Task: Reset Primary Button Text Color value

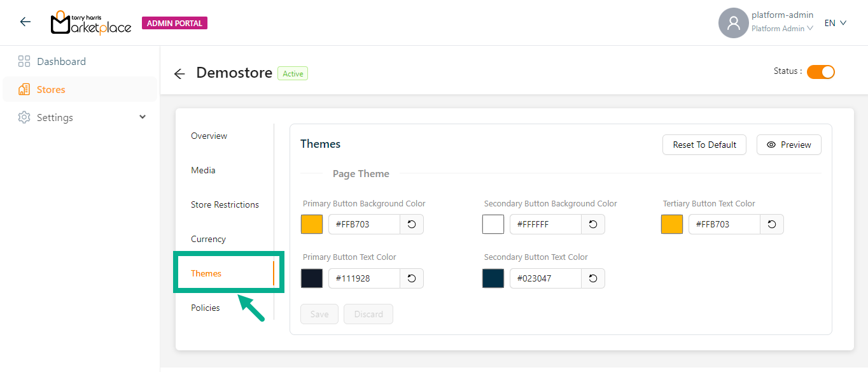Action: click(x=412, y=278)
